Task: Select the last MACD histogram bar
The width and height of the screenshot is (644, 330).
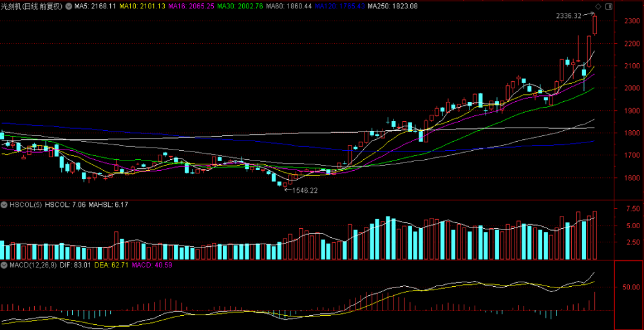Action: tap(594, 301)
